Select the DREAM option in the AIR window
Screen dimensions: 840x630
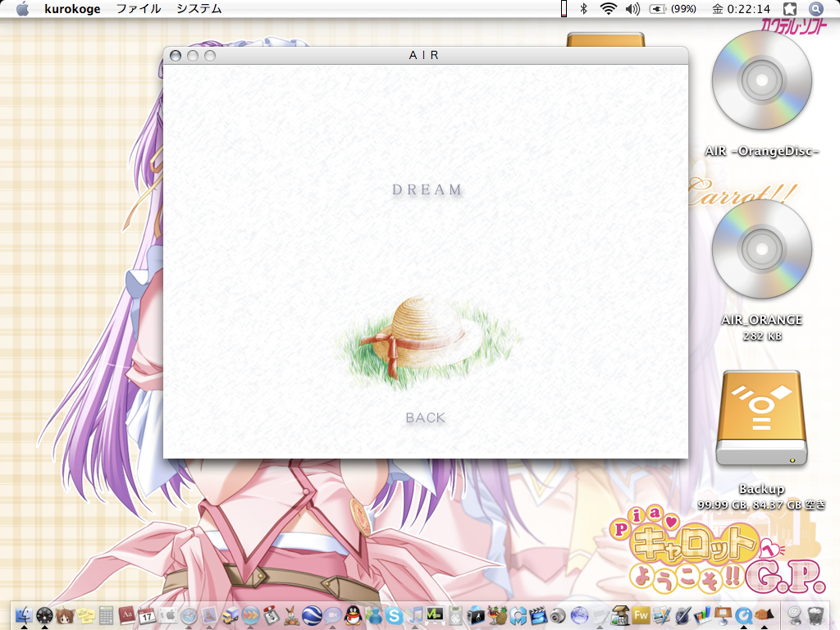tap(427, 189)
